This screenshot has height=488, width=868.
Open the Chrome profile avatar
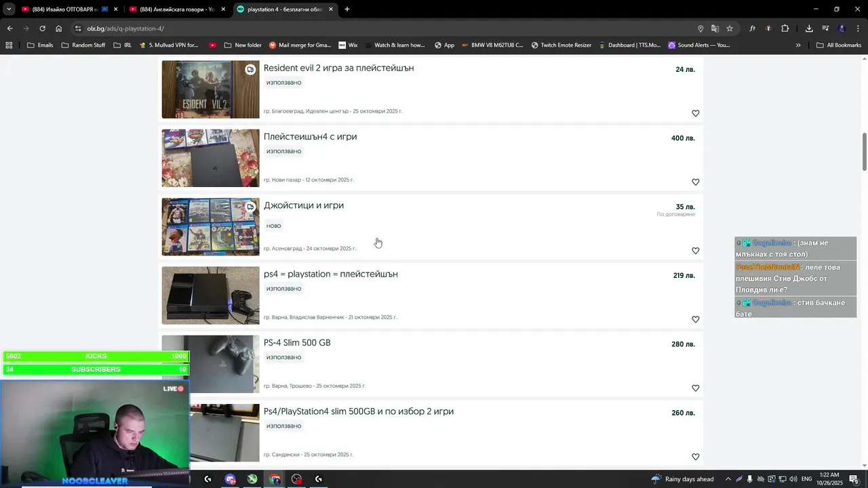(x=842, y=28)
